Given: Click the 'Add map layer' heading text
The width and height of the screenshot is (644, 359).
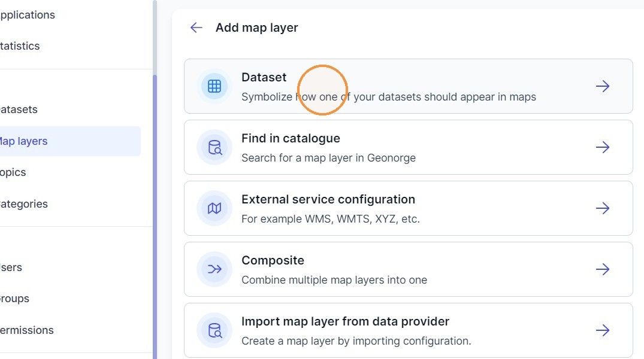Looking at the screenshot, I should [256, 28].
